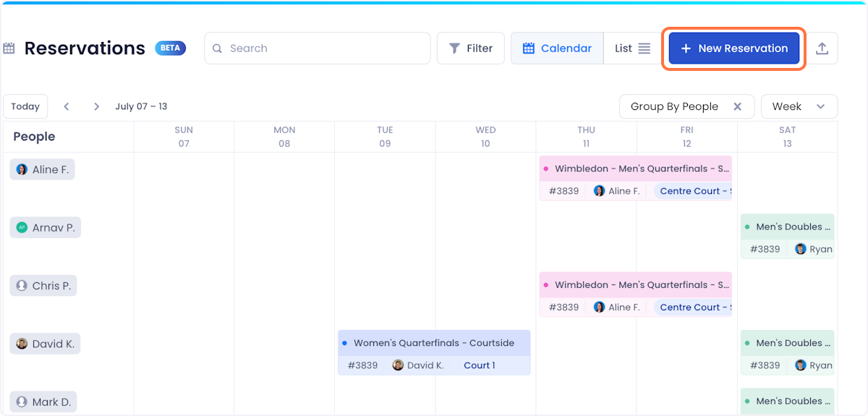Select the Mark D. person chip
Screen dimensions: 868x416
(x=43, y=402)
